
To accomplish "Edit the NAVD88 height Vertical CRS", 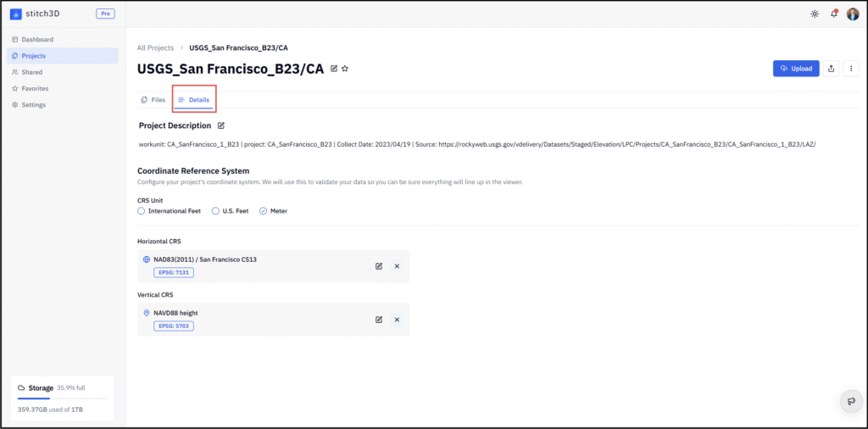I will click(x=379, y=320).
